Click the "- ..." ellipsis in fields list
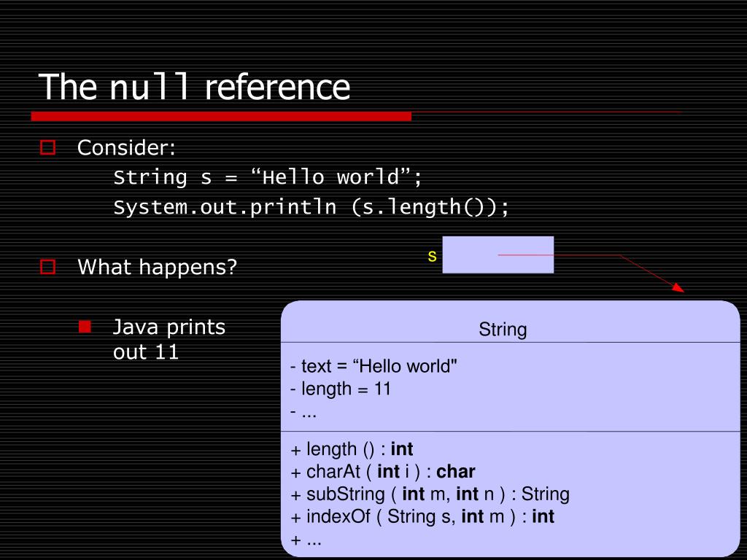747x560 pixels. [303, 412]
